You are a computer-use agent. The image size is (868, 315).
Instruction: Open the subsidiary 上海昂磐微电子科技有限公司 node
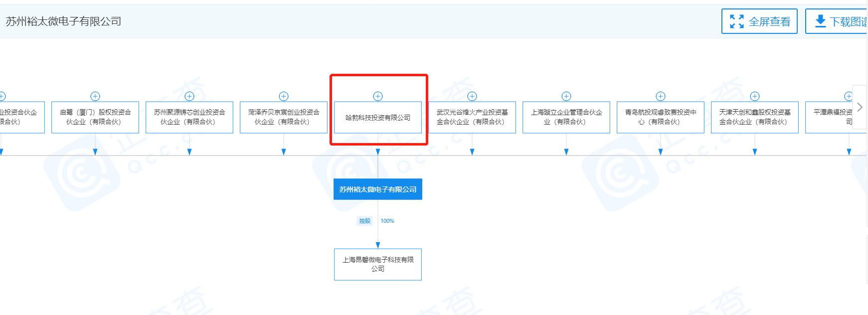(378, 264)
